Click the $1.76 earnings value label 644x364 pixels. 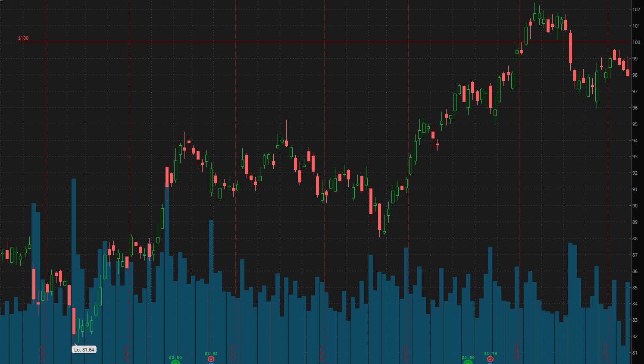[x=491, y=354]
